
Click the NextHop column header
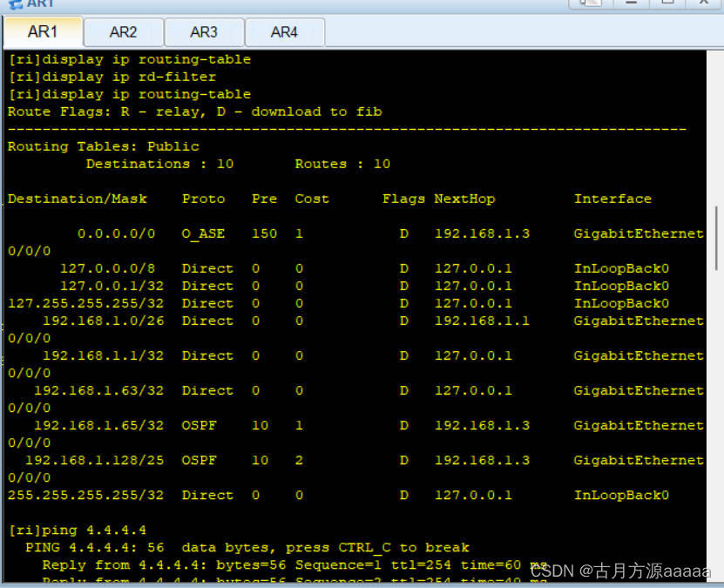tap(464, 199)
